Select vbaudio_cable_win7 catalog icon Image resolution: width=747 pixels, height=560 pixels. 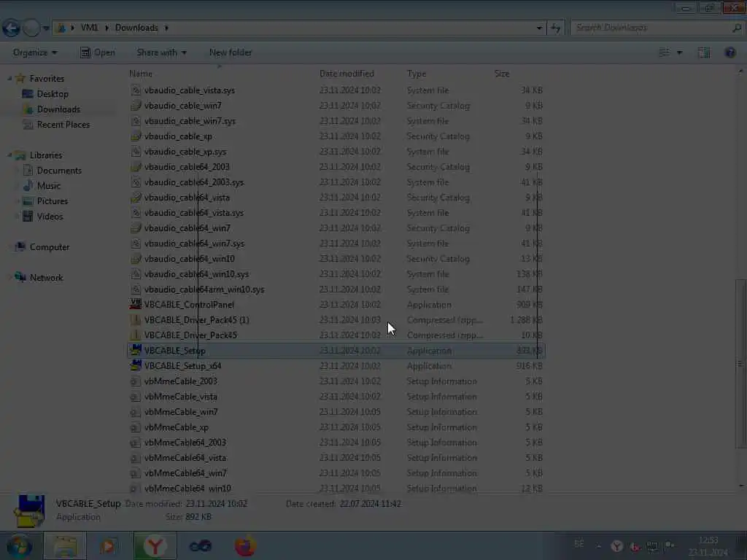coord(136,105)
